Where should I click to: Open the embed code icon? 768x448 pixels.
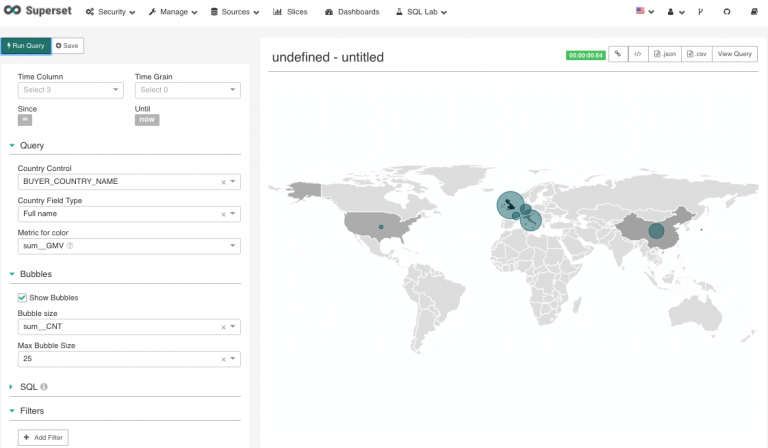(637, 55)
